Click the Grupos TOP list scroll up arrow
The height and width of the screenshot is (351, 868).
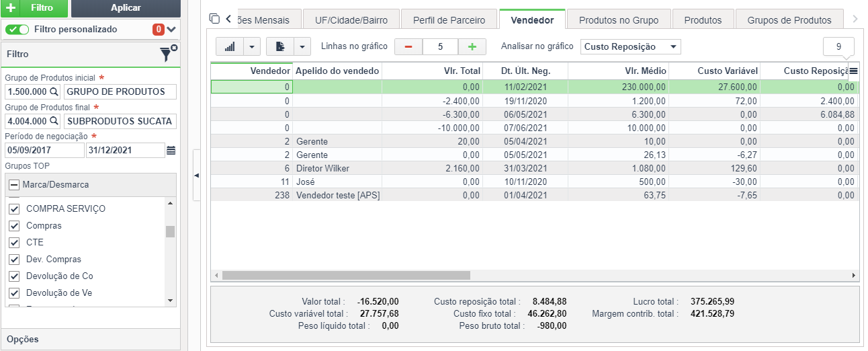pos(170,203)
